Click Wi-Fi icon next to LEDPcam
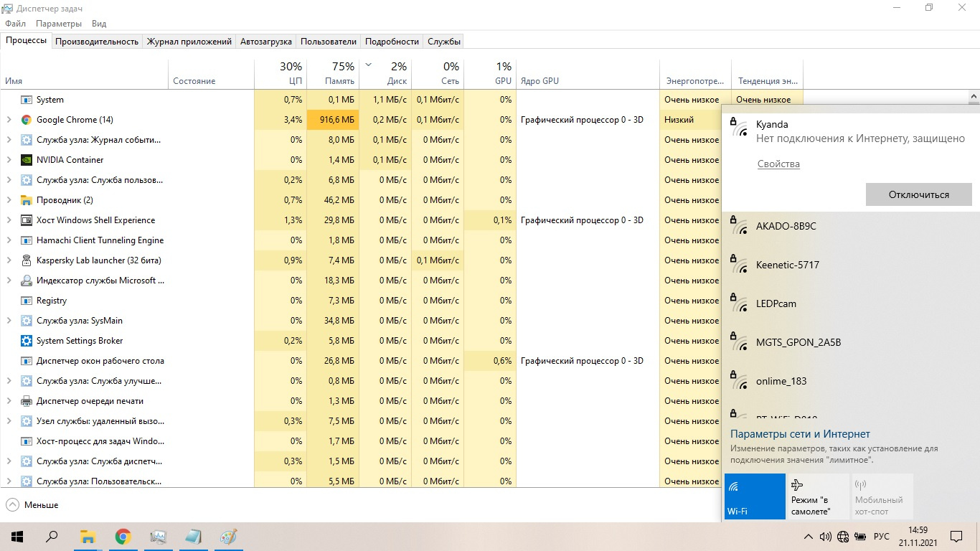 [x=739, y=303]
